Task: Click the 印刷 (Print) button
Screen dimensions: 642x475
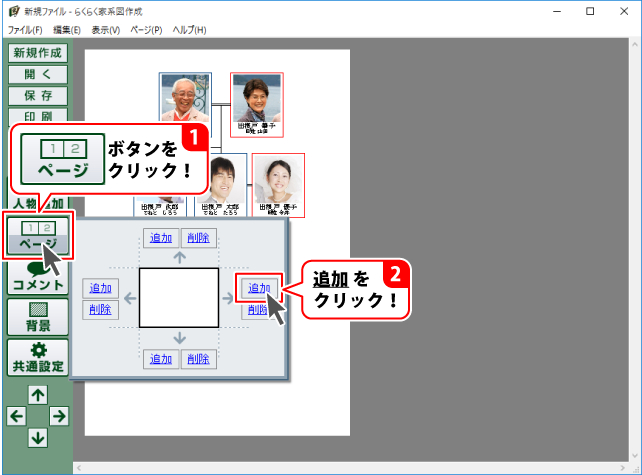Action: 38,116
